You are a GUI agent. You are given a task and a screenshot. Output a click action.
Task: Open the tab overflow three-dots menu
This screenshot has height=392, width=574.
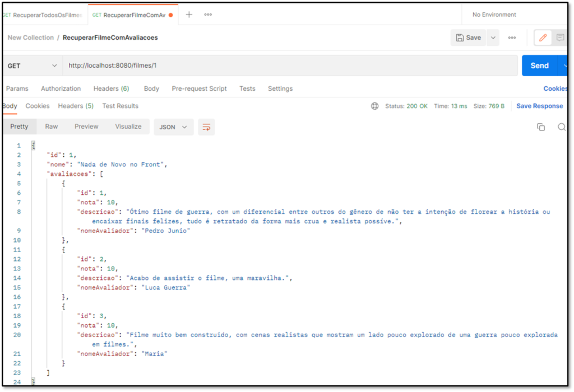coord(208,15)
